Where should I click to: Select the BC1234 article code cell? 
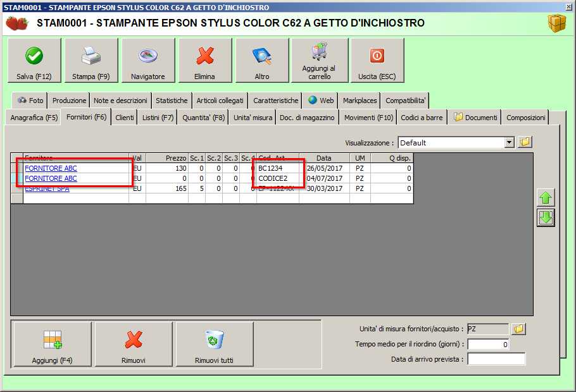[278, 168]
